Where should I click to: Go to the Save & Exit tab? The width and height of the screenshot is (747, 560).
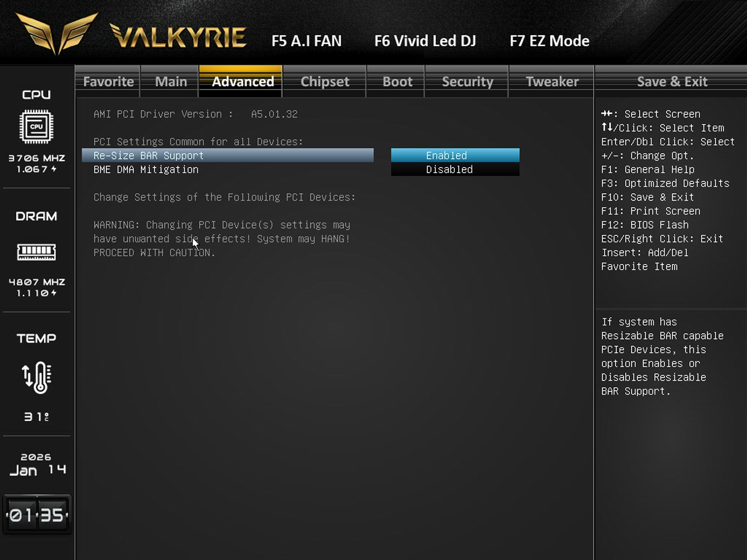point(672,82)
